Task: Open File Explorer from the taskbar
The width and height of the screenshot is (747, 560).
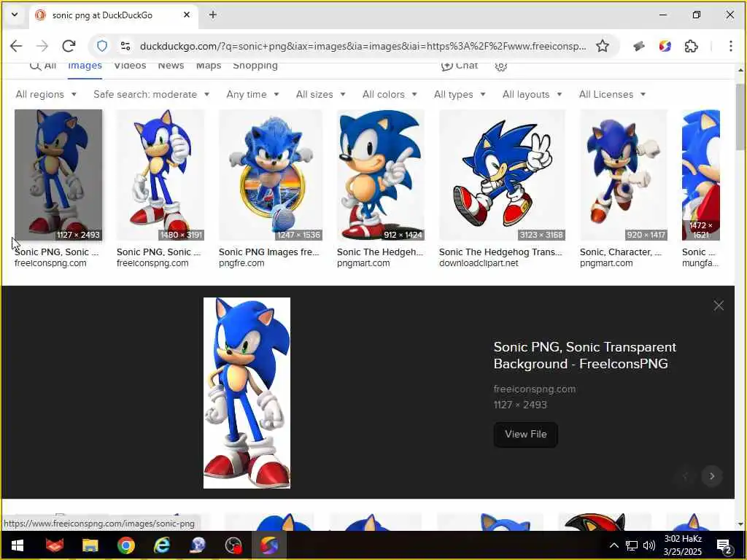Action: point(90,545)
